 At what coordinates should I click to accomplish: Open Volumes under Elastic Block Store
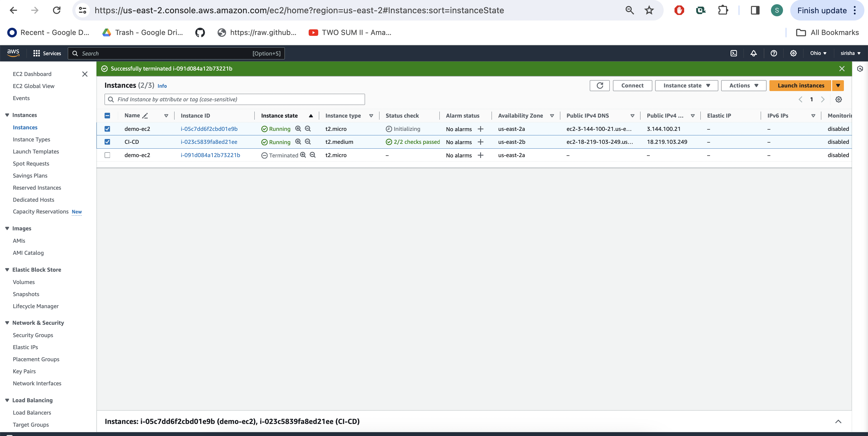pyautogui.click(x=24, y=282)
